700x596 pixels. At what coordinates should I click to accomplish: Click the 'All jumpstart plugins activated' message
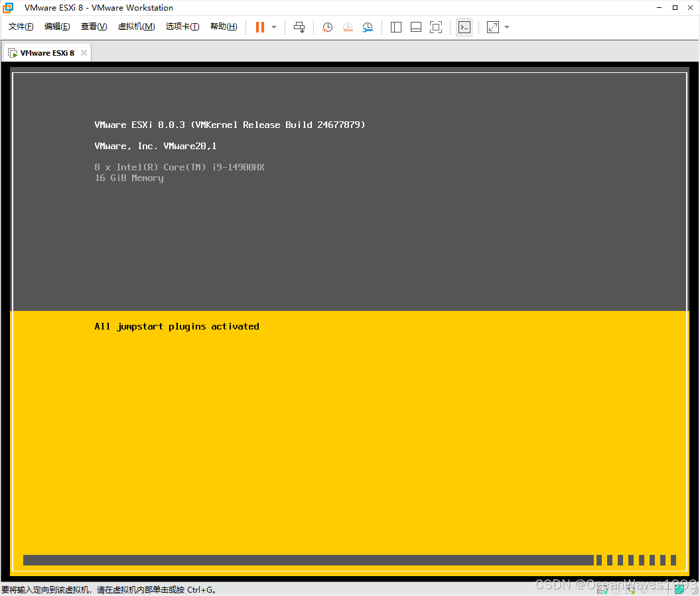[176, 327]
